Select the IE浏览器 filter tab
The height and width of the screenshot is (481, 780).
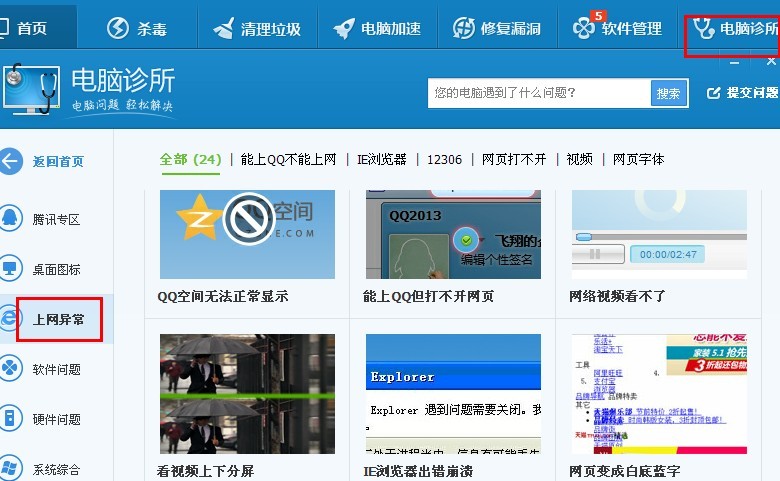pos(382,160)
